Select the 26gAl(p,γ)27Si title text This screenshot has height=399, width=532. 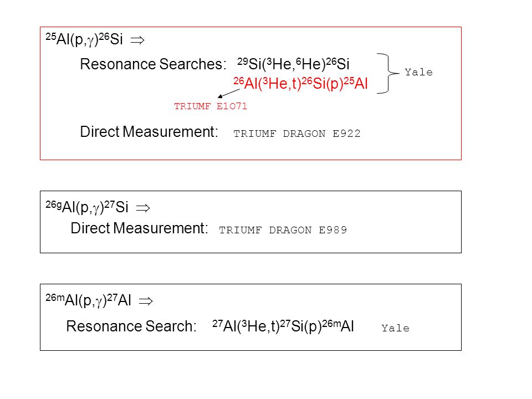(x=87, y=207)
